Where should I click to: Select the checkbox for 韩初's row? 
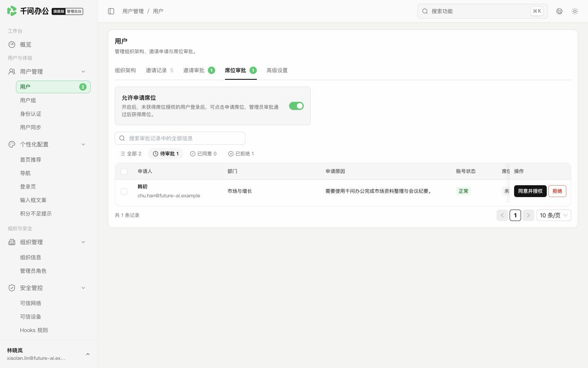124,191
